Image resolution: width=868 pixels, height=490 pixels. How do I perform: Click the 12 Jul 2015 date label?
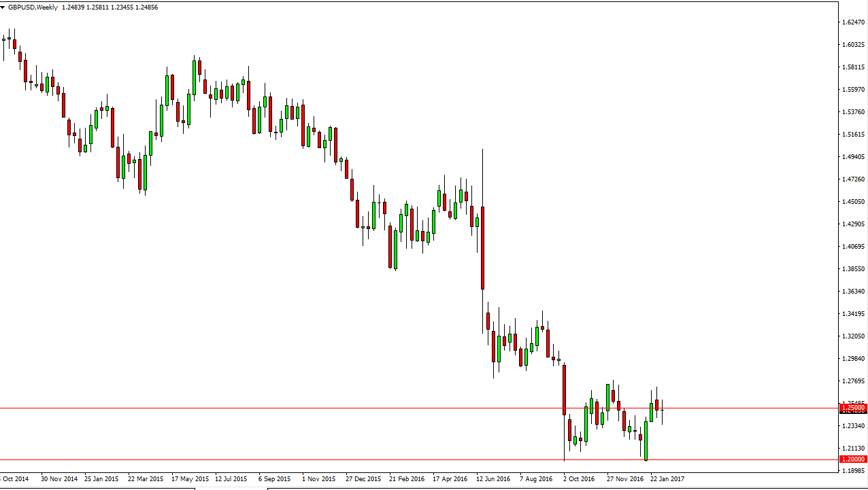tap(233, 479)
